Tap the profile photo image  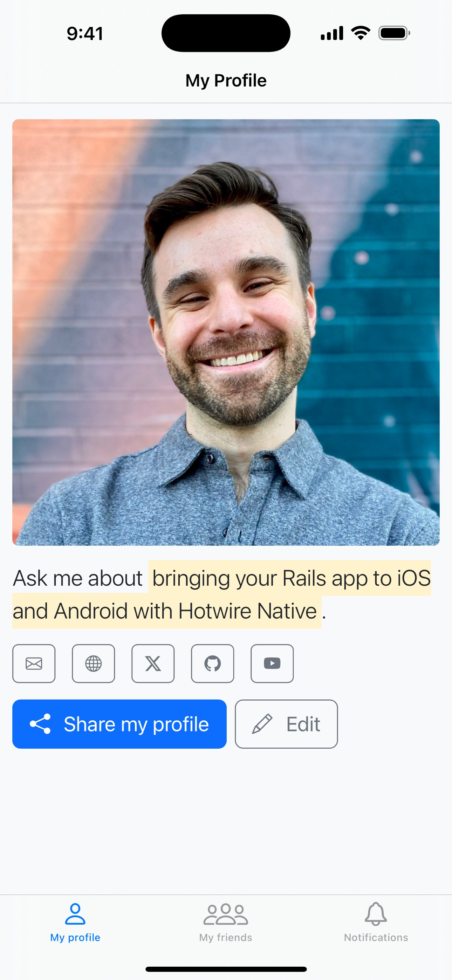point(226,332)
